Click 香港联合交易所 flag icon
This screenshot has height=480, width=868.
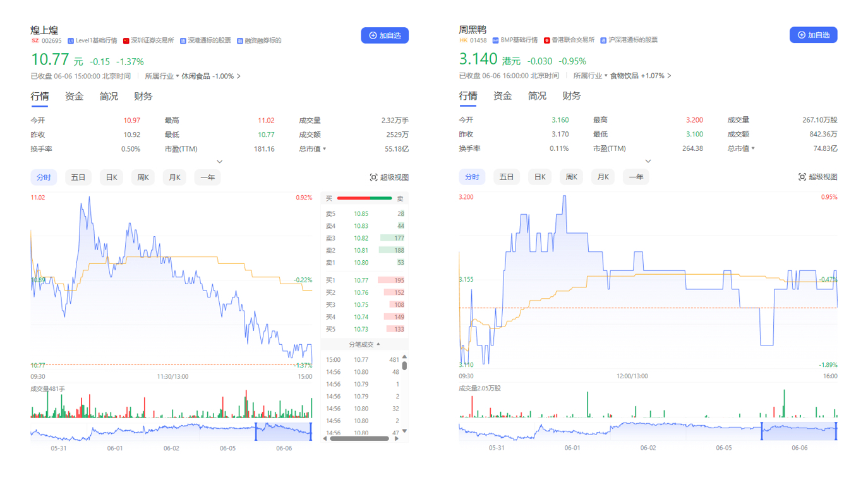point(547,40)
